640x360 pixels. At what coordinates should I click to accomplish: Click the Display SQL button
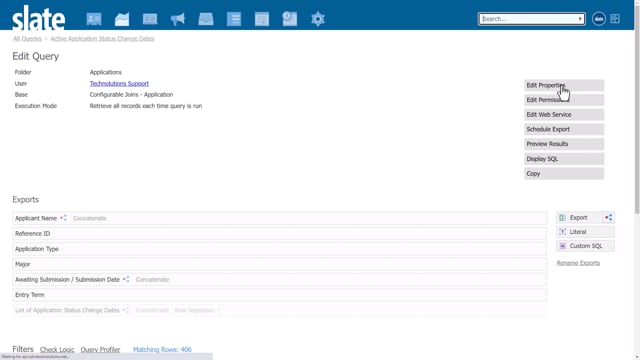pyautogui.click(x=564, y=159)
